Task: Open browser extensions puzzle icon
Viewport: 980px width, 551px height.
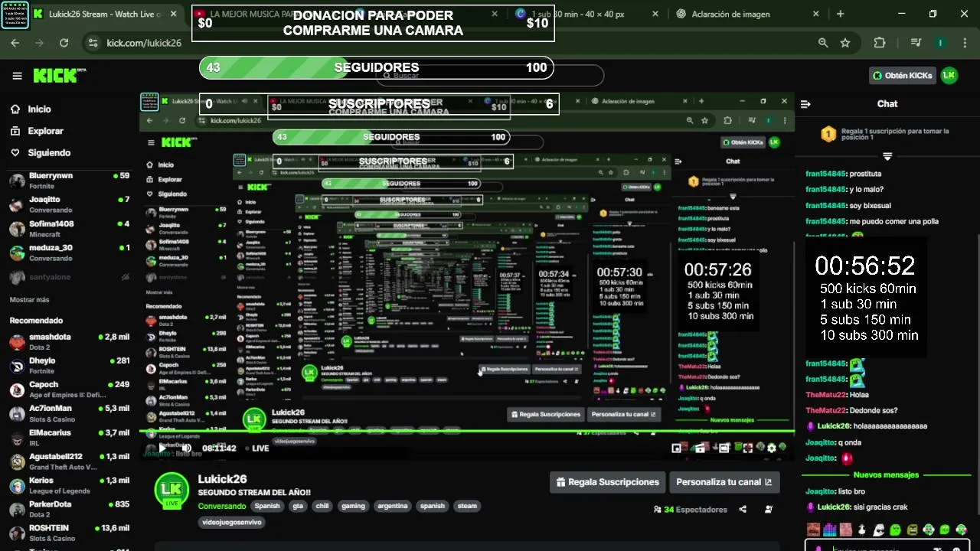Action: click(880, 43)
